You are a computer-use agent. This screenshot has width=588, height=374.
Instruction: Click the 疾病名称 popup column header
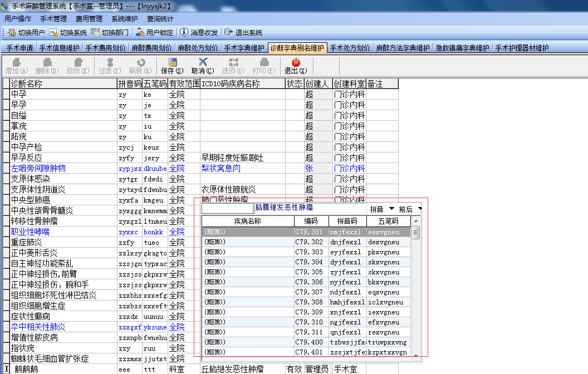click(x=247, y=221)
